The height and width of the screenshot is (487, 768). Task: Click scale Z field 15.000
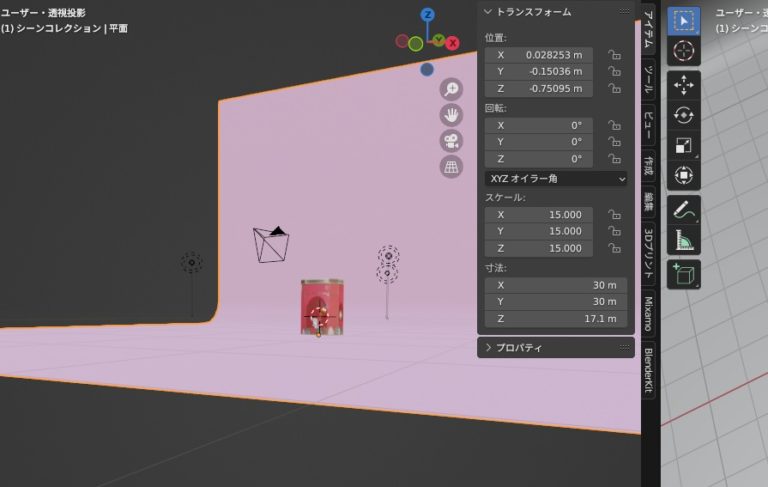coord(539,248)
